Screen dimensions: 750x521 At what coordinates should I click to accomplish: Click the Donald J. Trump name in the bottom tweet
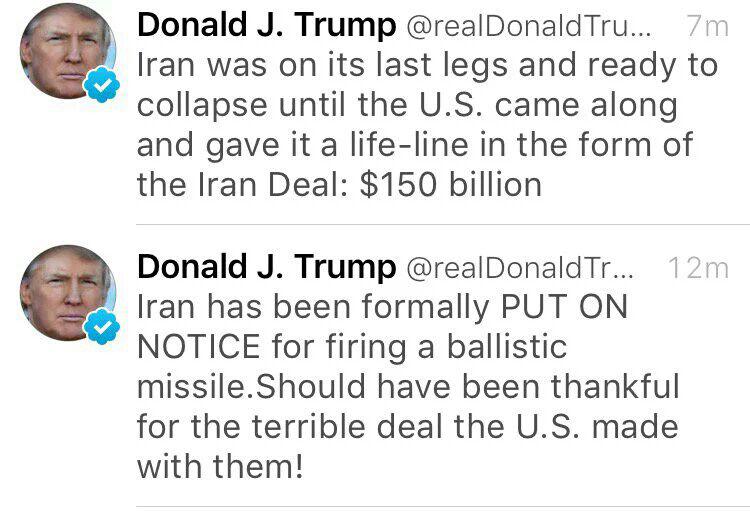click(265, 267)
